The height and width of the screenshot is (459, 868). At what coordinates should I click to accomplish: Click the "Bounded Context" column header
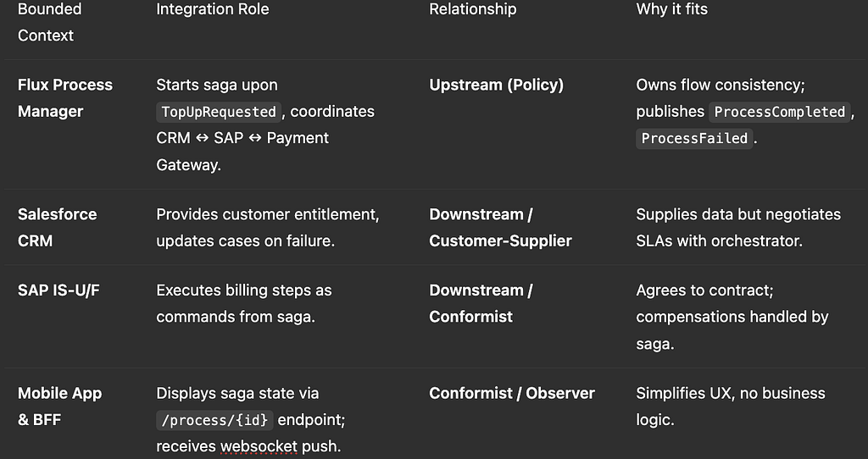pyautogui.click(x=49, y=22)
